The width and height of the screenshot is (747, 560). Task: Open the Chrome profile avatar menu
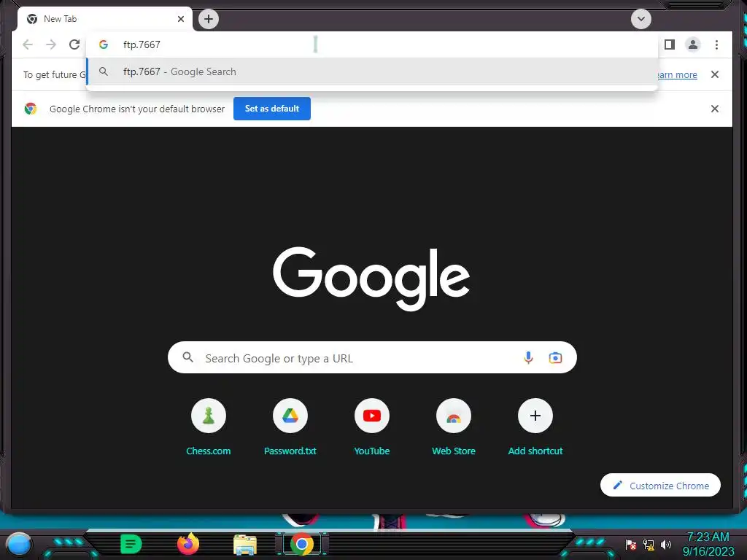[693, 44]
